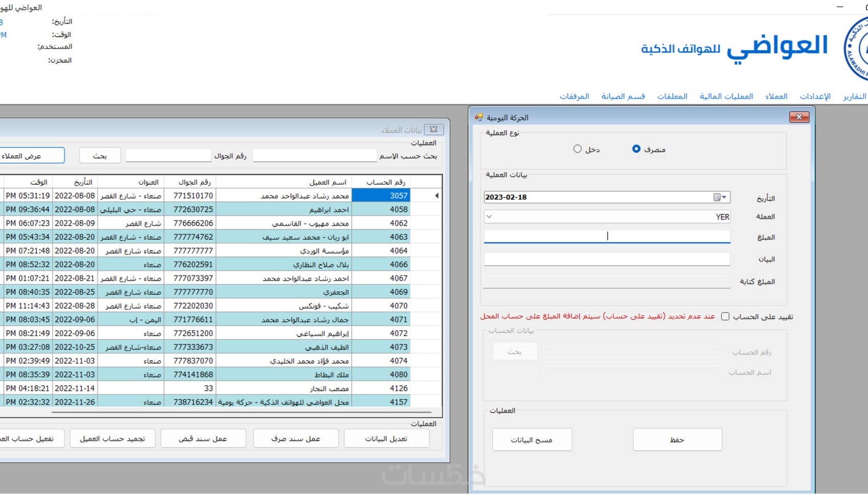The height and width of the screenshot is (495, 868).
Task: Click بحث button in customers window
Action: [100, 156]
